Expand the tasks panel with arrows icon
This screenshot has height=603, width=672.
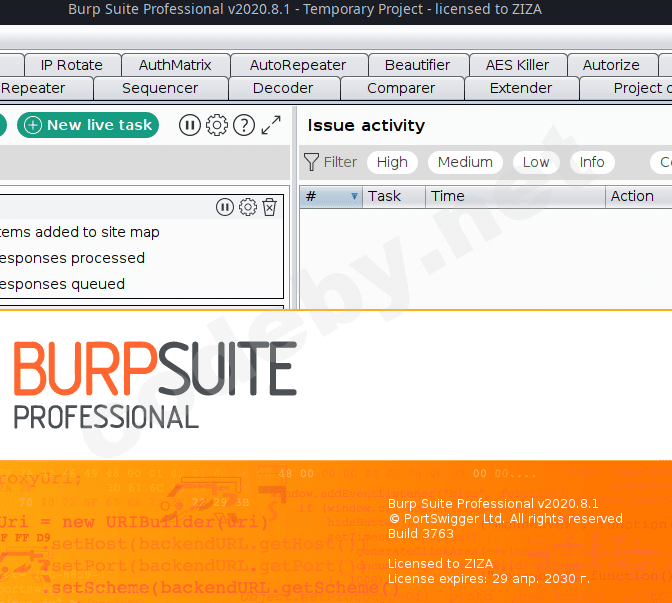[271, 125]
